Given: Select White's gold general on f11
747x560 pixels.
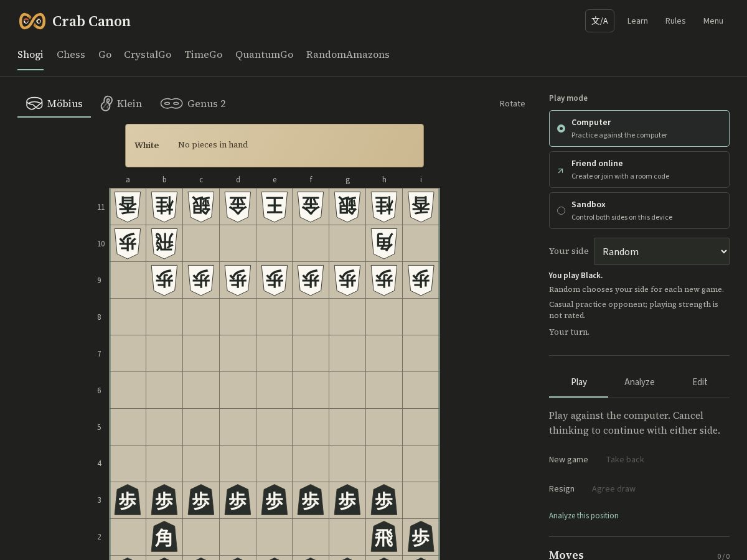Looking at the screenshot, I should pos(311,207).
